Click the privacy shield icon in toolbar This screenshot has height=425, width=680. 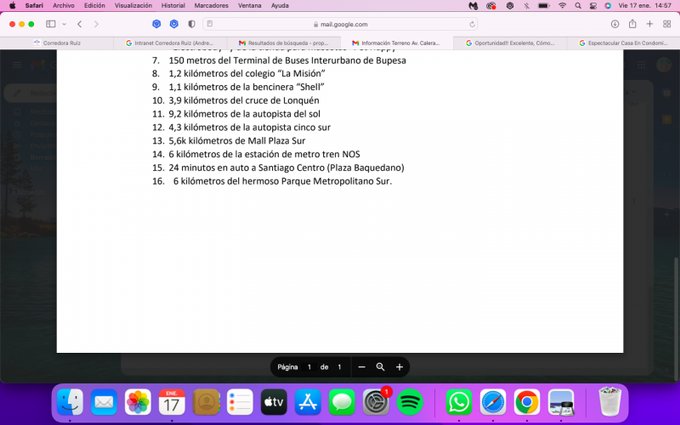tap(192, 24)
